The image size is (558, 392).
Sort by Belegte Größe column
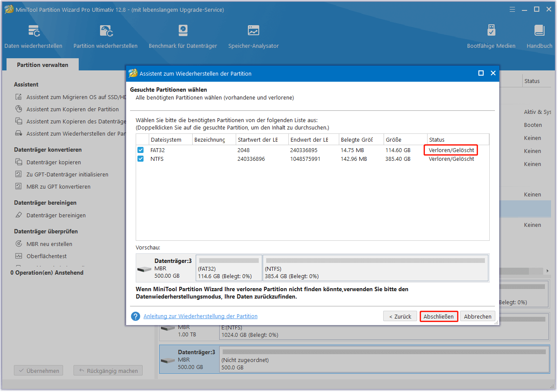pyautogui.click(x=361, y=140)
